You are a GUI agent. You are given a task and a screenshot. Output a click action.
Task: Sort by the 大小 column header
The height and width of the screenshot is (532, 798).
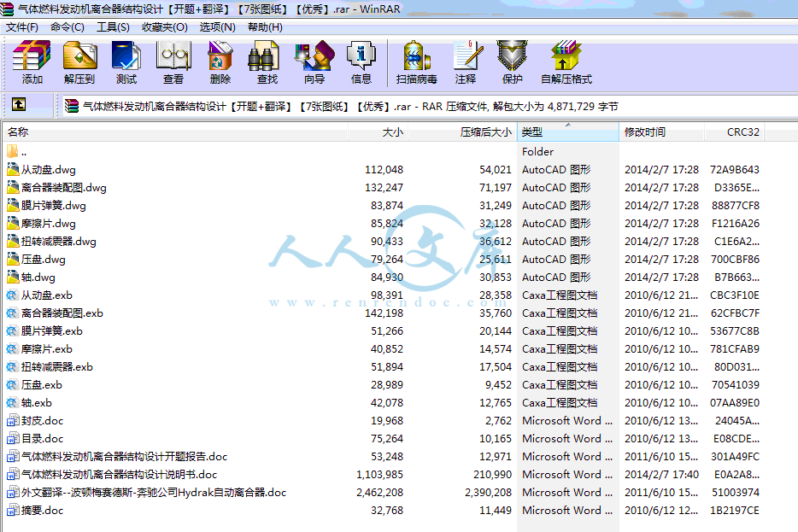click(378, 132)
